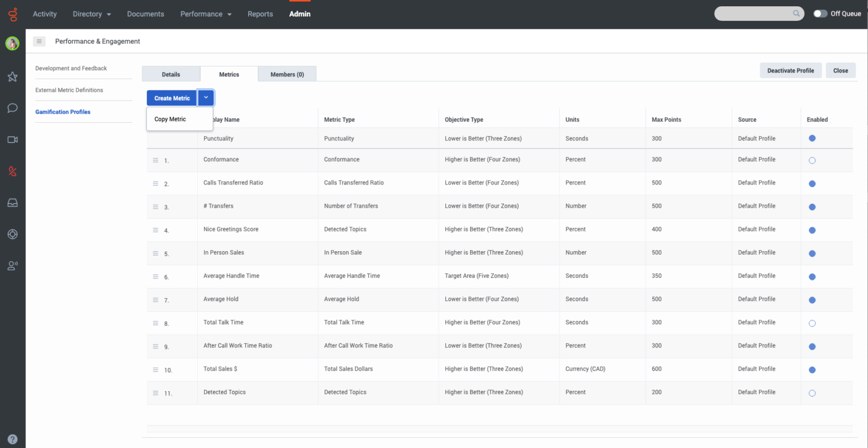Switch to the Members tab

287,74
